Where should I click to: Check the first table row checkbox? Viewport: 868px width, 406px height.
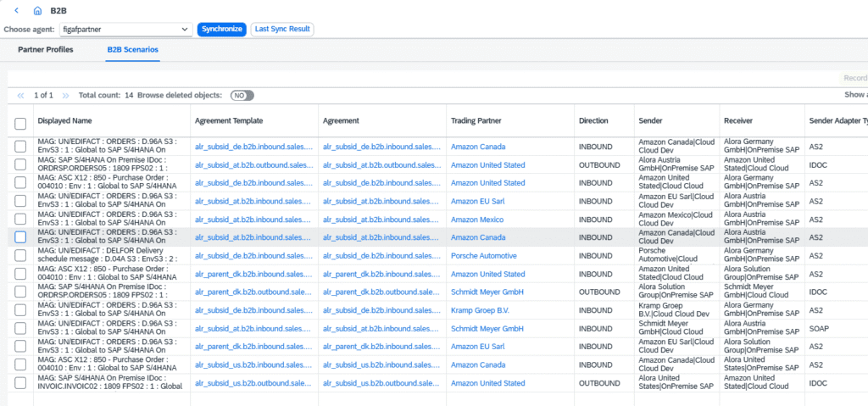coord(20,147)
